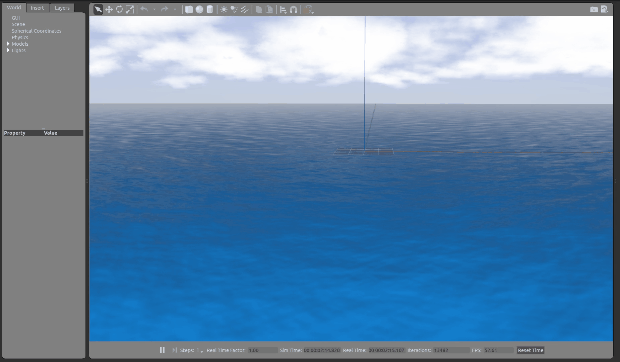Click the Iterations value field

point(451,350)
